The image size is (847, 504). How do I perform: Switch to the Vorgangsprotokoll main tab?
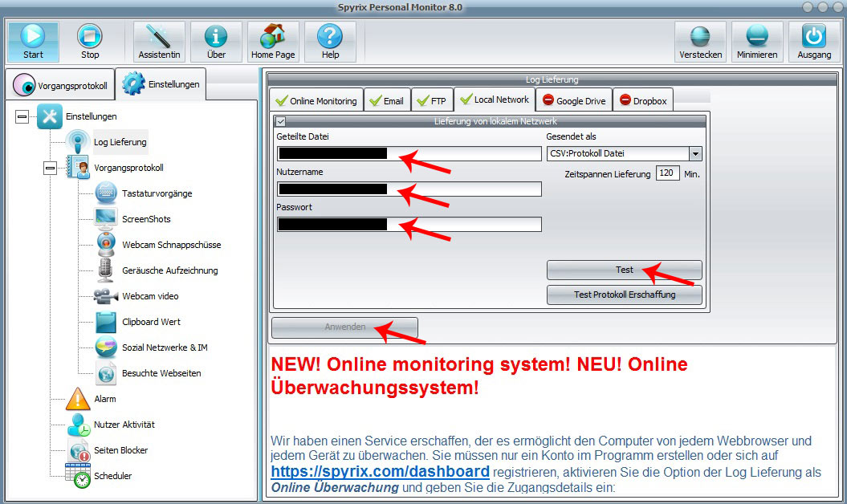[x=60, y=85]
